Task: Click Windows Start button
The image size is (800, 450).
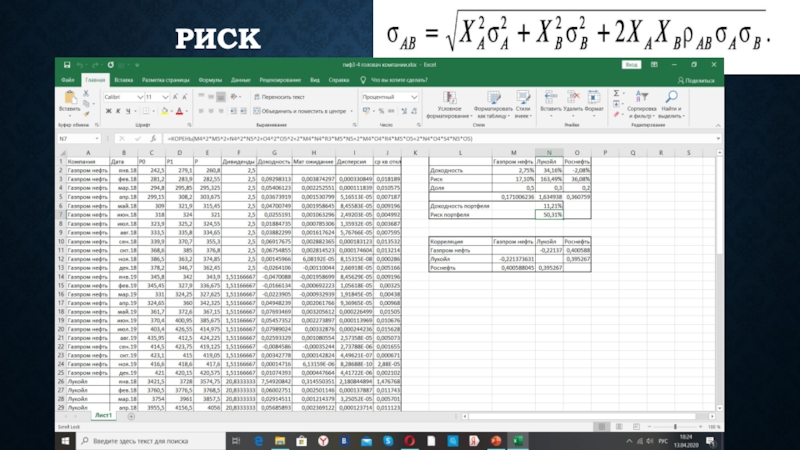Action: (x=65, y=441)
